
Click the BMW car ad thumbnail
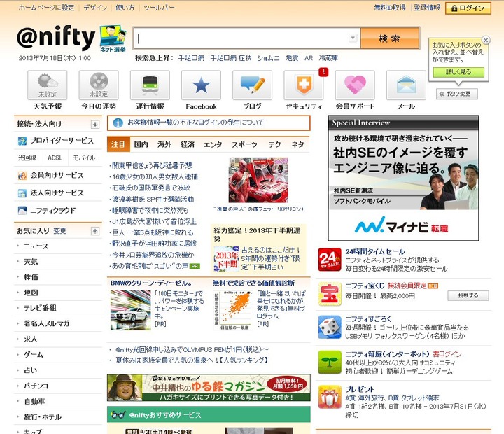[130, 310]
